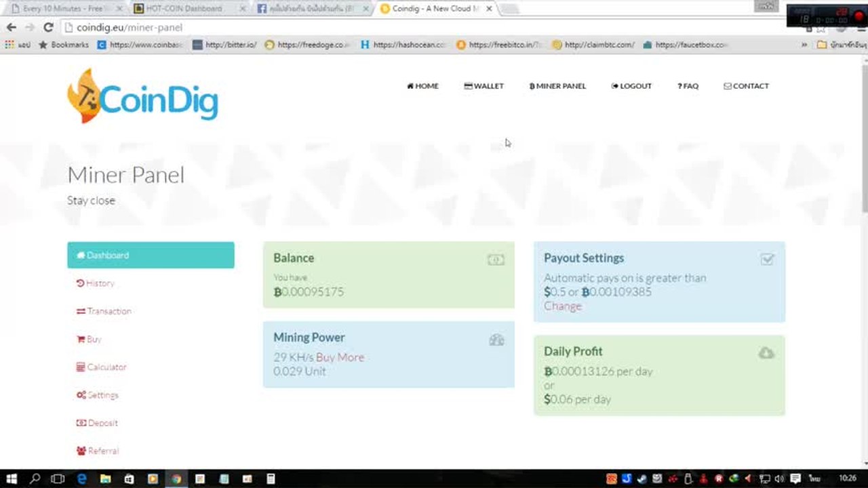Open the freebitco.in bookmark
Viewport: 868px width, 488px height.
pos(500,45)
